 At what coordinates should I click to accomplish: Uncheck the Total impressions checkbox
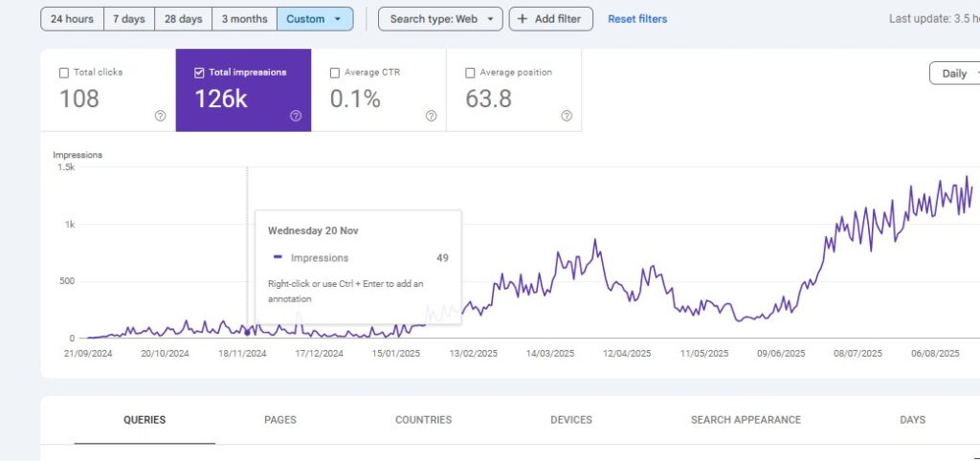click(199, 73)
